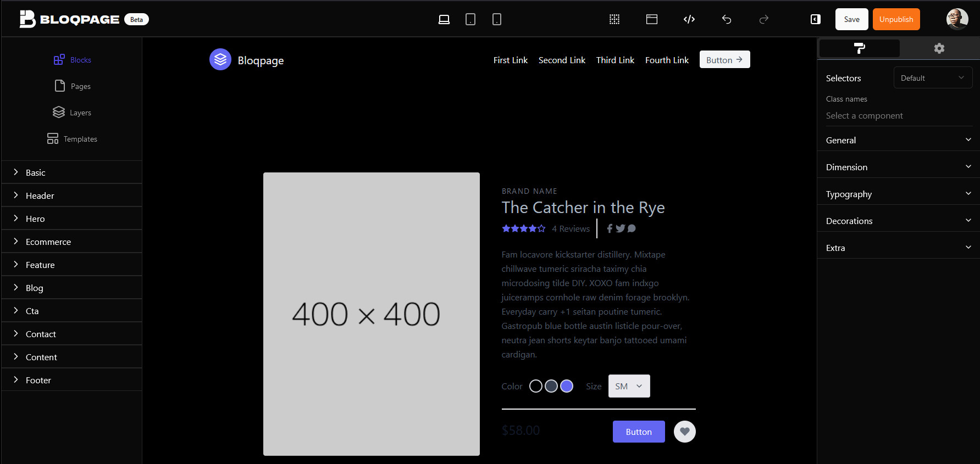Open the SM size dropdown
Screen dimensions: 980x464
tap(629, 386)
